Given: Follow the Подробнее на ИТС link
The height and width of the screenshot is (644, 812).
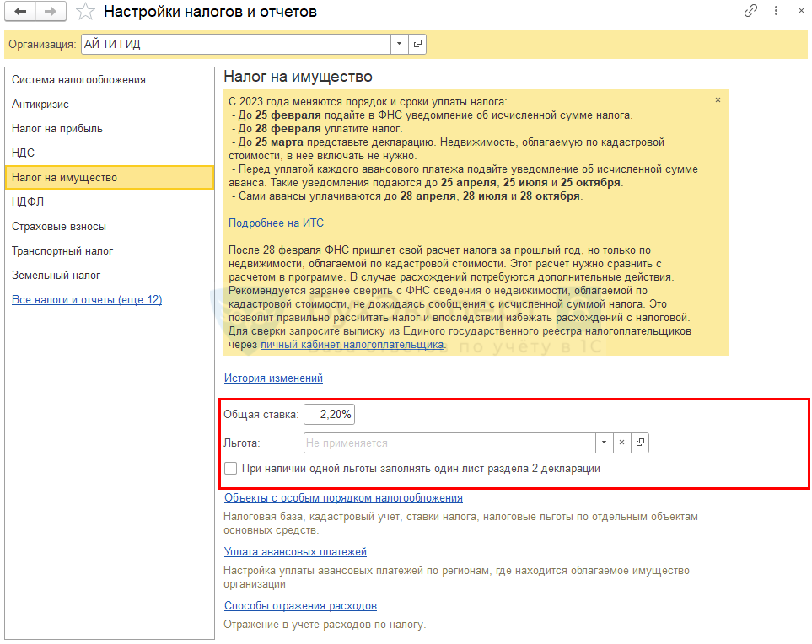Looking at the screenshot, I should 276,223.
